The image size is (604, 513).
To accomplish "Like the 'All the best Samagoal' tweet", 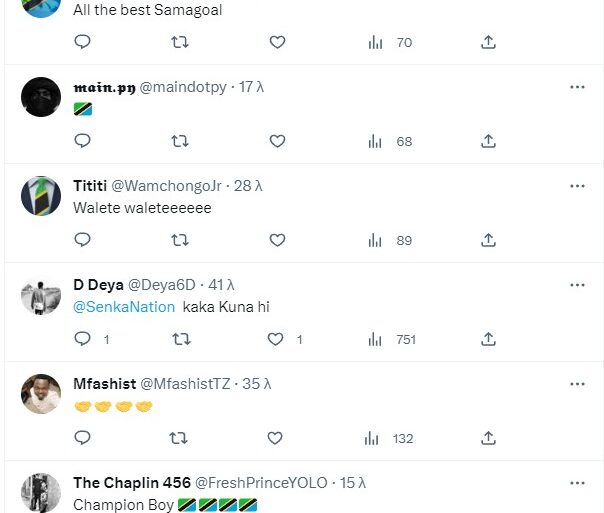I will (x=277, y=42).
